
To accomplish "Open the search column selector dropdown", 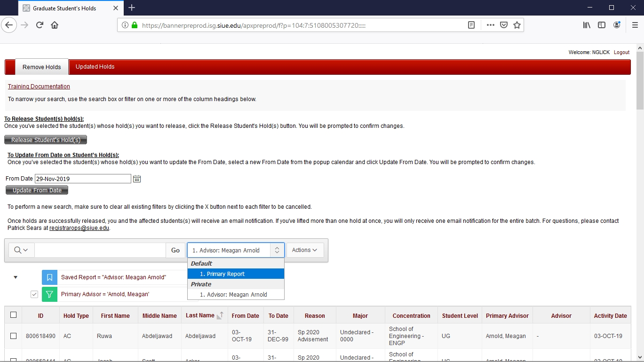I will pyautogui.click(x=21, y=250).
